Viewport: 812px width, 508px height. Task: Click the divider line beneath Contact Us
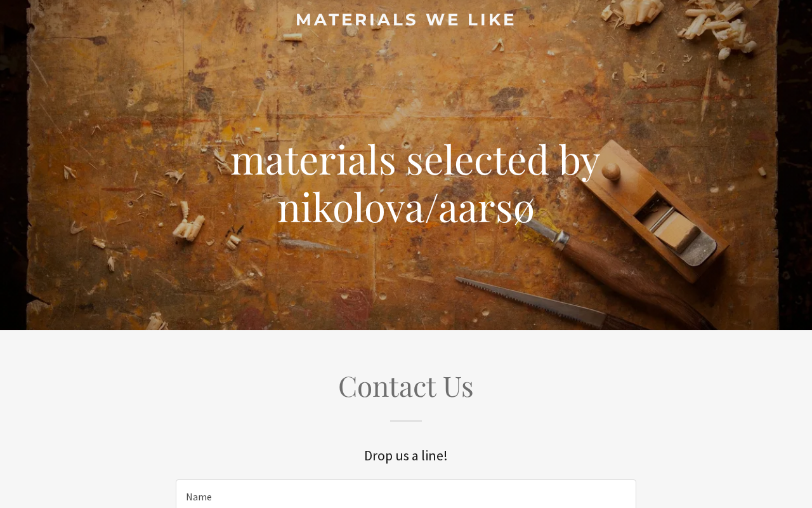pos(406,420)
